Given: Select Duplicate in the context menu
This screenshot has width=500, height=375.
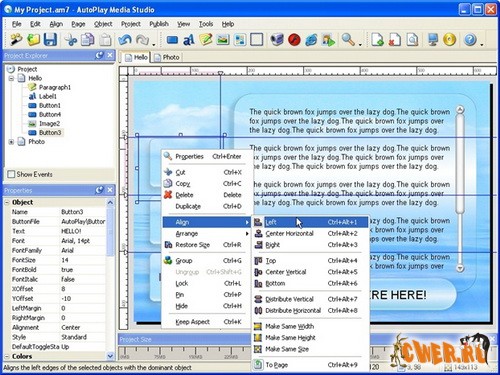Looking at the screenshot, I should click(206, 206).
